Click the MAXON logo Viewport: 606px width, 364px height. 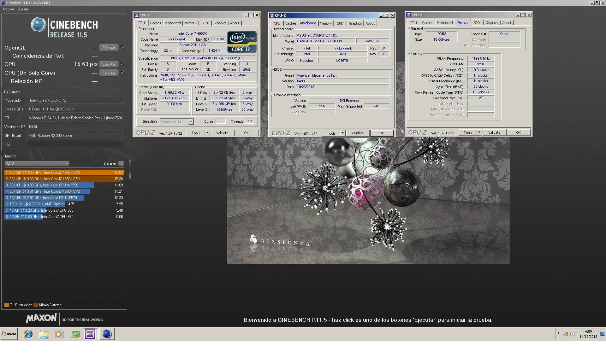pos(41,318)
